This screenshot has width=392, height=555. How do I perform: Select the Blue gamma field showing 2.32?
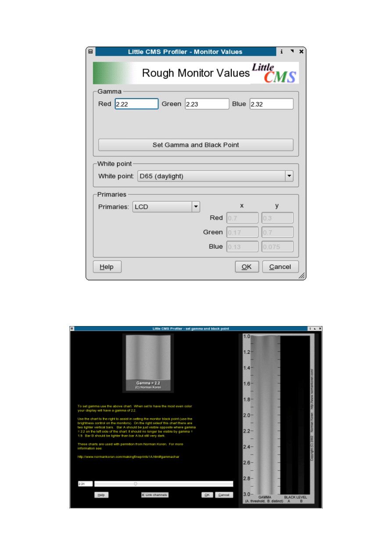(x=271, y=104)
